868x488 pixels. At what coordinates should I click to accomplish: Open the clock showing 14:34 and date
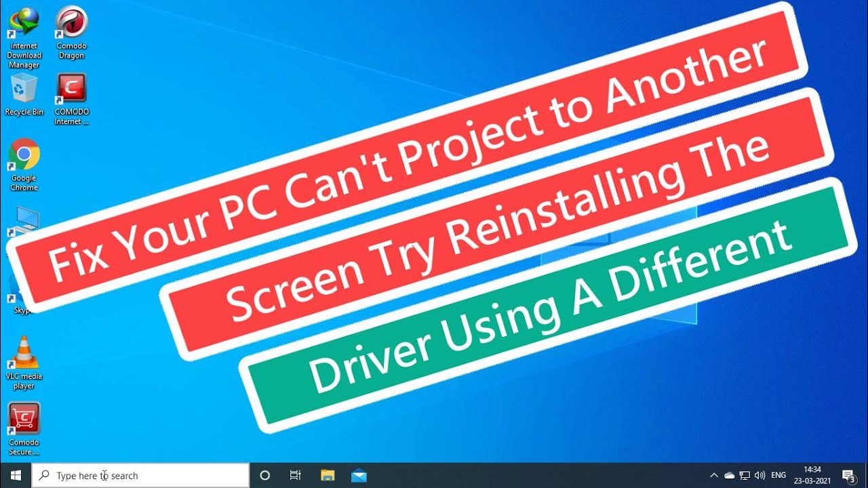[x=812, y=475]
